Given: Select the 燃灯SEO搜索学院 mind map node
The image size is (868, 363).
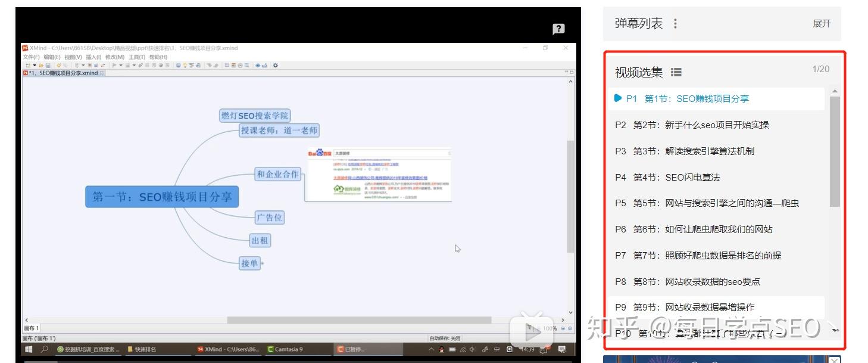Looking at the screenshot, I should (x=255, y=116).
